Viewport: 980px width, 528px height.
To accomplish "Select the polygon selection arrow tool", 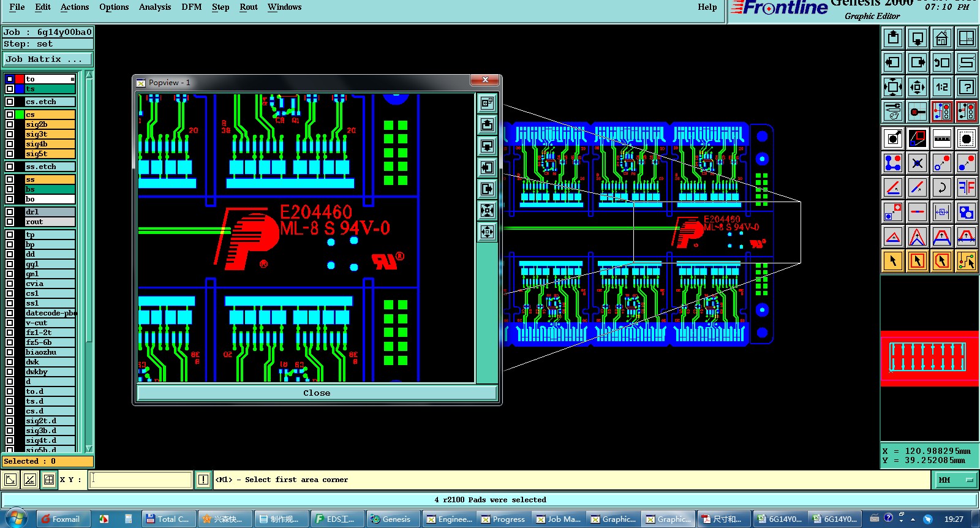I will (x=942, y=261).
